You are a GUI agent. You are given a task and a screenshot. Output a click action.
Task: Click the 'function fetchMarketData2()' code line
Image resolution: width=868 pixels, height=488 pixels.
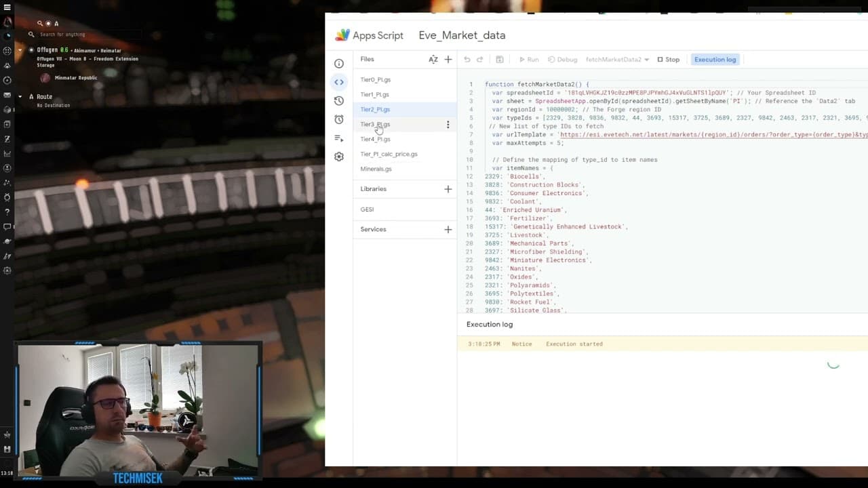[x=537, y=85]
